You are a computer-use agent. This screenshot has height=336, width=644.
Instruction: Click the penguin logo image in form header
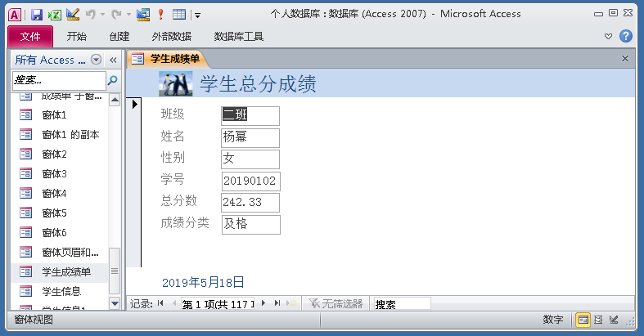point(176,84)
